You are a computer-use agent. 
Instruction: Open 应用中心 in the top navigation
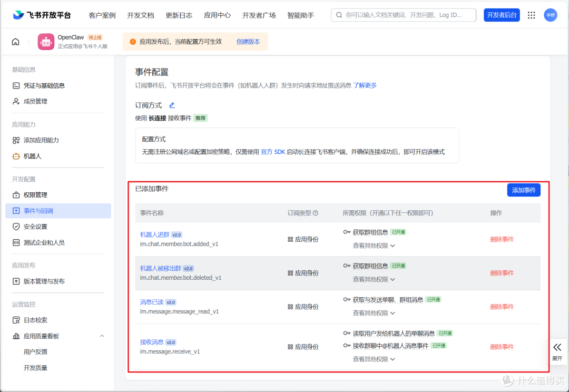coord(217,15)
